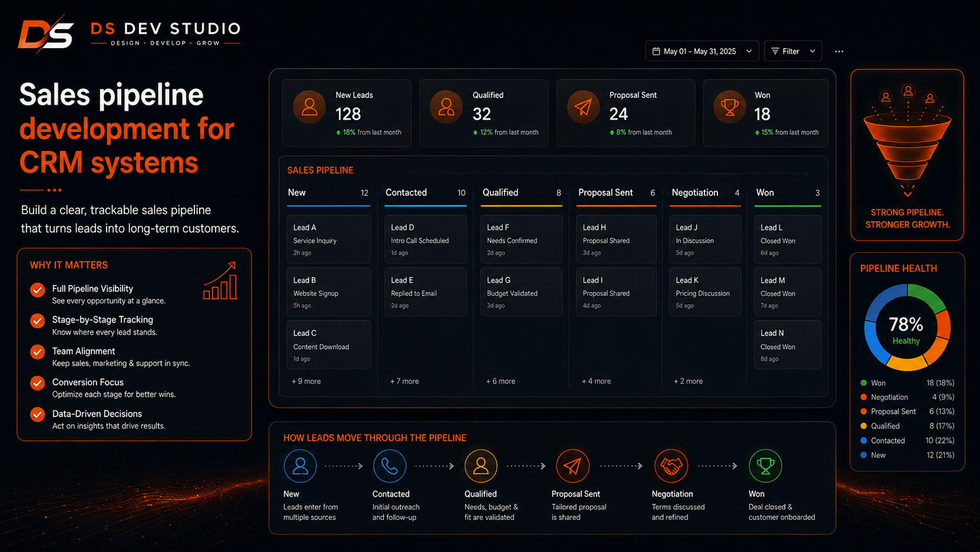This screenshot has height=552, width=980.
Task: Expand '+ 2 more' in Negotiation column
Action: coord(688,381)
